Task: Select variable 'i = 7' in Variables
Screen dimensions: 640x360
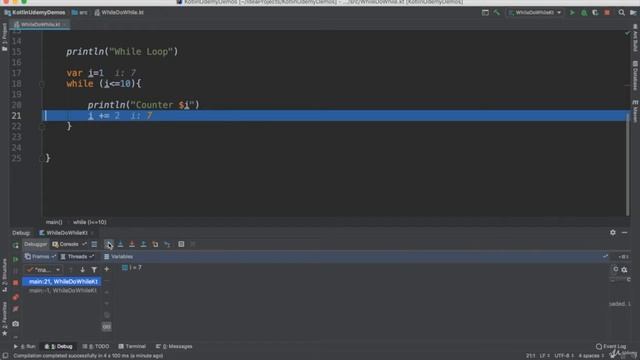Action: [x=132, y=268]
